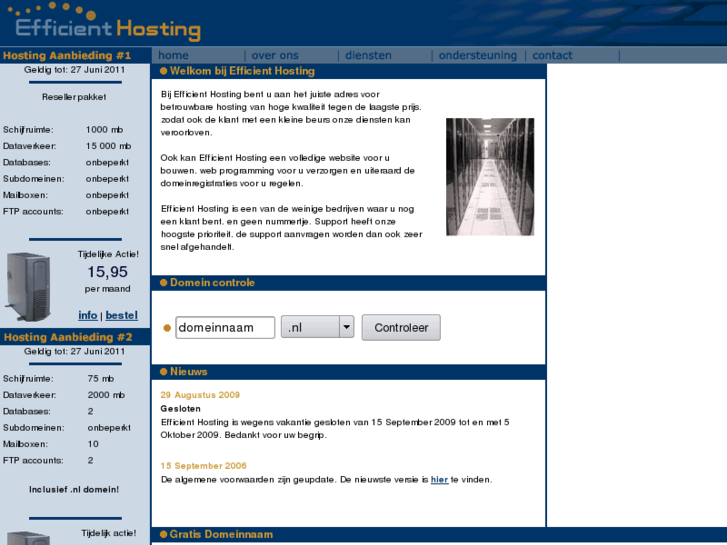The width and height of the screenshot is (727, 545).
Task: Click the Hosting Aanbieding #1 heading
Action: point(67,56)
